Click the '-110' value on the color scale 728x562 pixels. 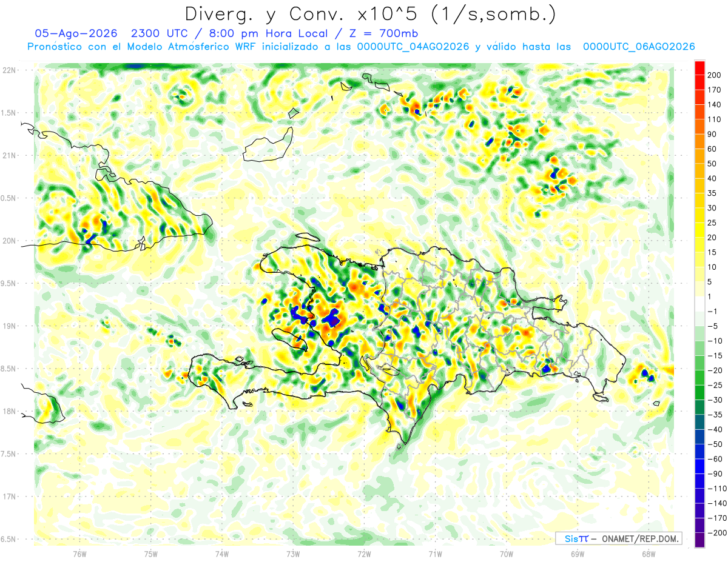coord(716,489)
